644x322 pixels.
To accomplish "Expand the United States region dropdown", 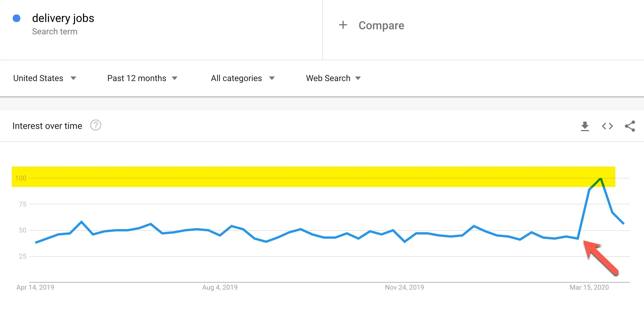I will tap(45, 78).
